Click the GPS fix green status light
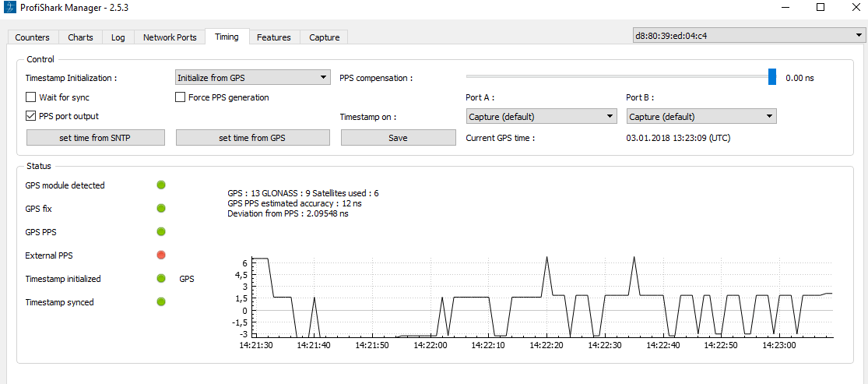868x384 pixels. 161,209
